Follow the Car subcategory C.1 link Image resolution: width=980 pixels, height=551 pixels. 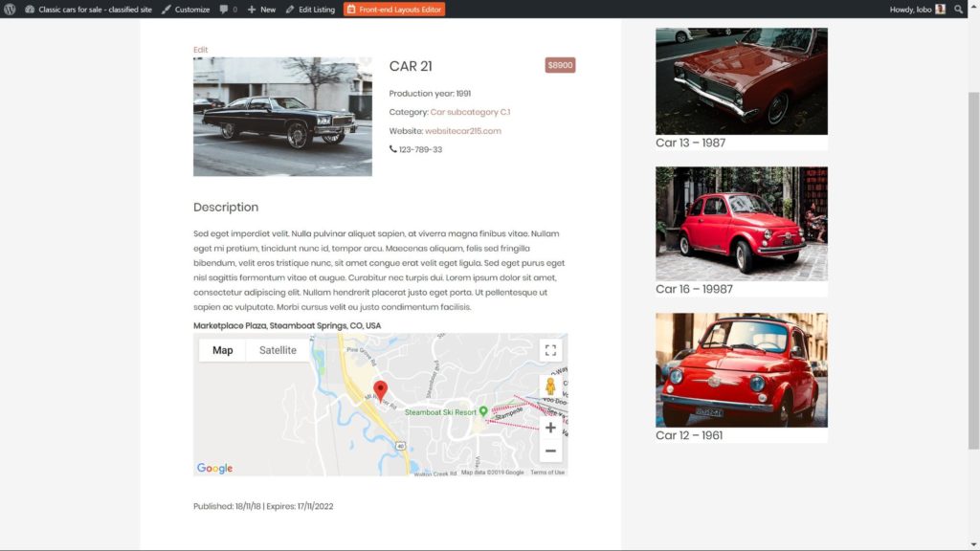(x=470, y=112)
